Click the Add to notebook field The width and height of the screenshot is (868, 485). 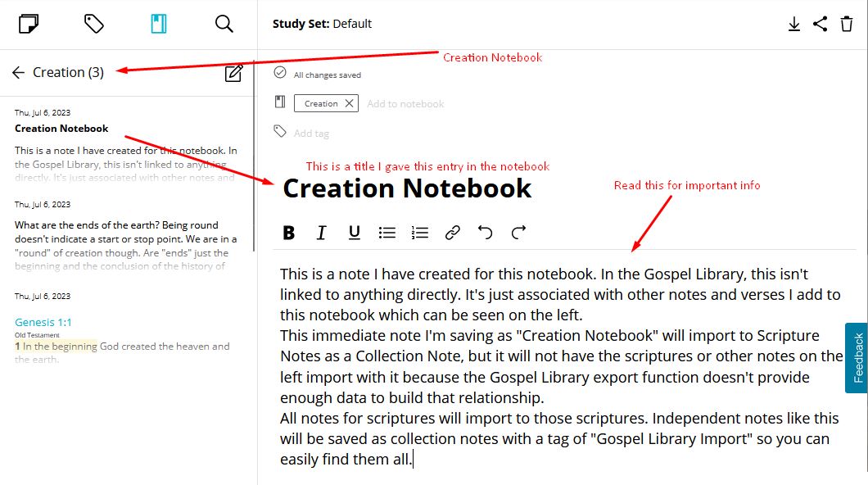pyautogui.click(x=405, y=104)
